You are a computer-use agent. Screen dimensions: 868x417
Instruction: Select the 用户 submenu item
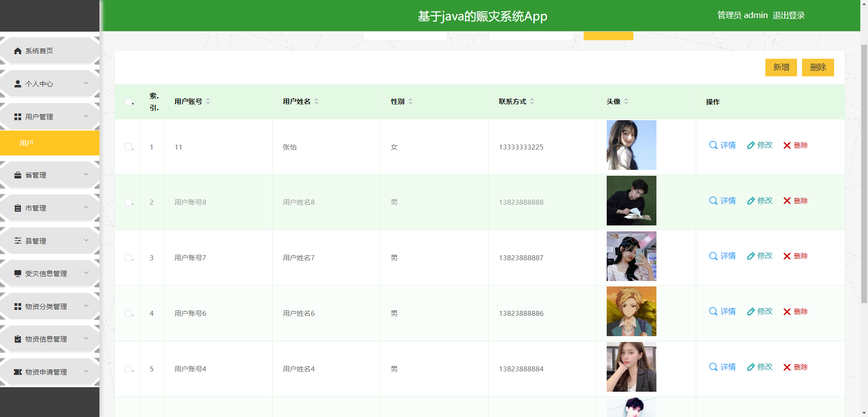click(50, 143)
